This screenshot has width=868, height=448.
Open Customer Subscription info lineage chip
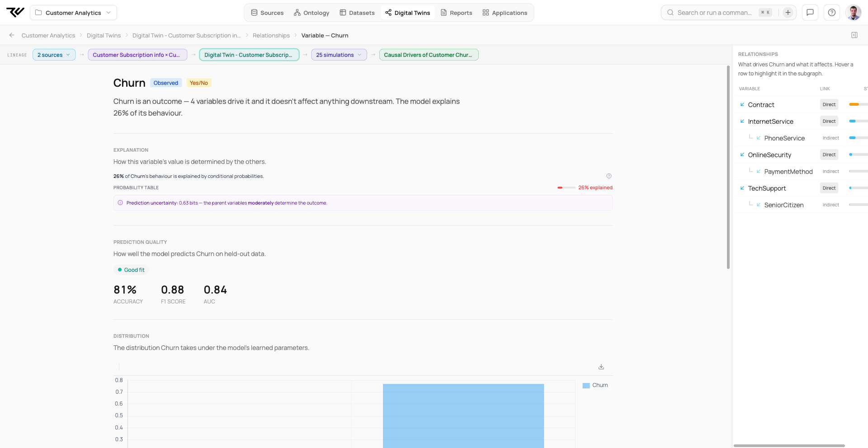click(137, 55)
